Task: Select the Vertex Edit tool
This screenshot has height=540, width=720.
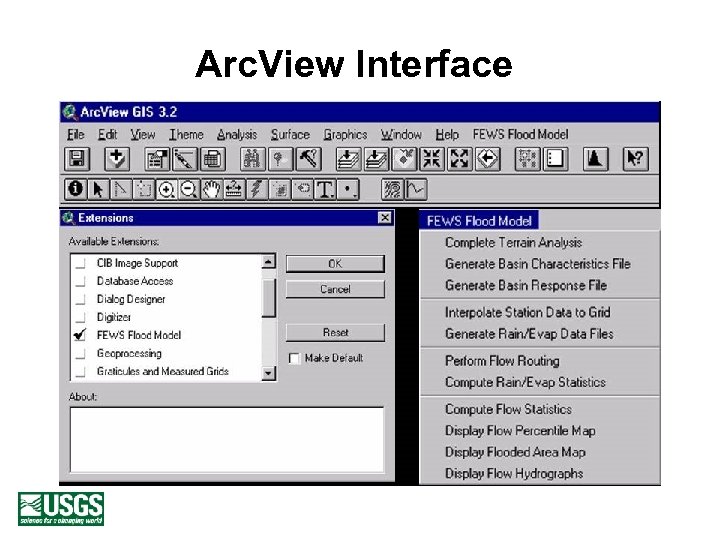Action: [x=120, y=189]
